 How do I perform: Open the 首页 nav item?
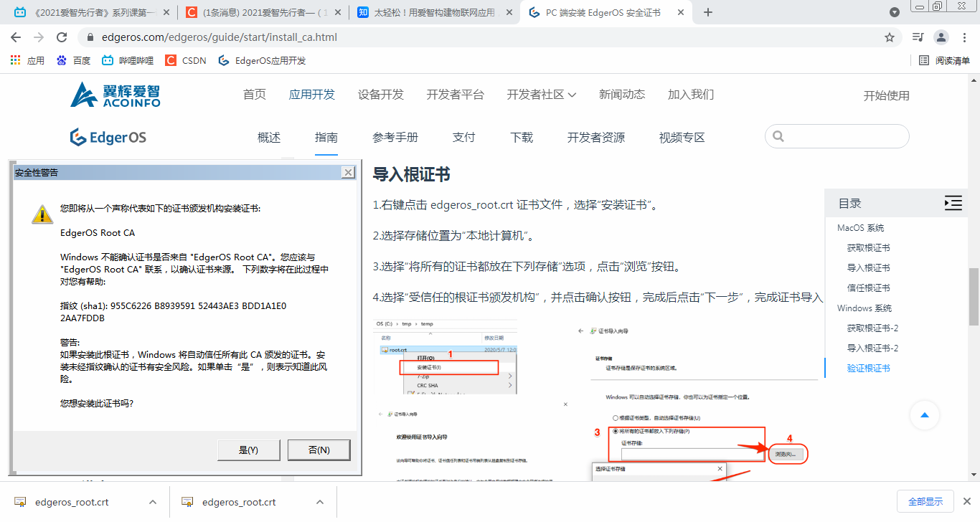pos(255,95)
